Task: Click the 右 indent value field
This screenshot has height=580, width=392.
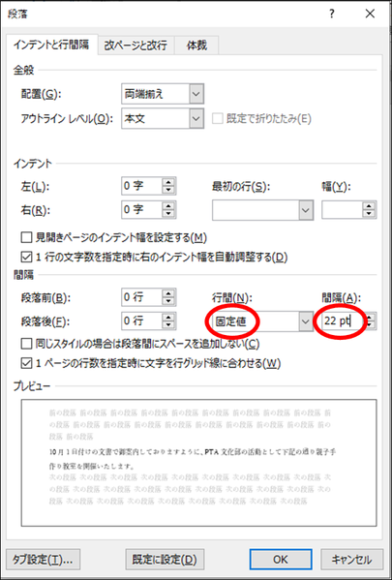Action: click(x=141, y=210)
